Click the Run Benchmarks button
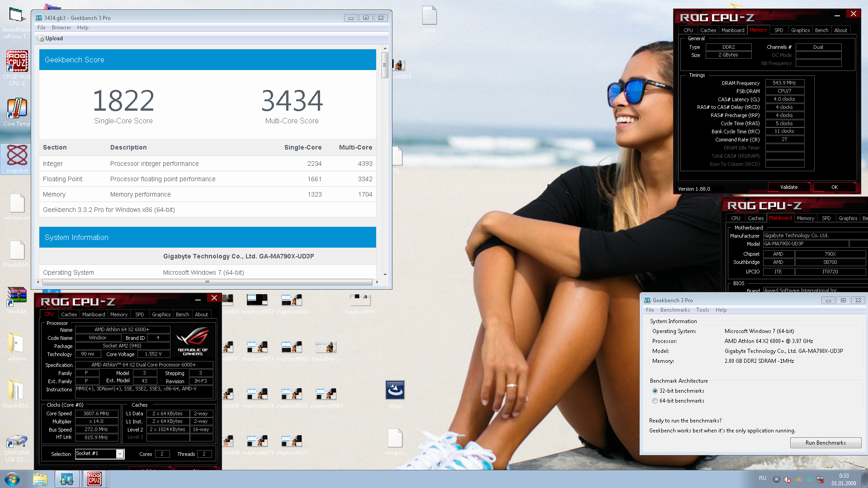This screenshot has height=488, width=868. click(826, 443)
